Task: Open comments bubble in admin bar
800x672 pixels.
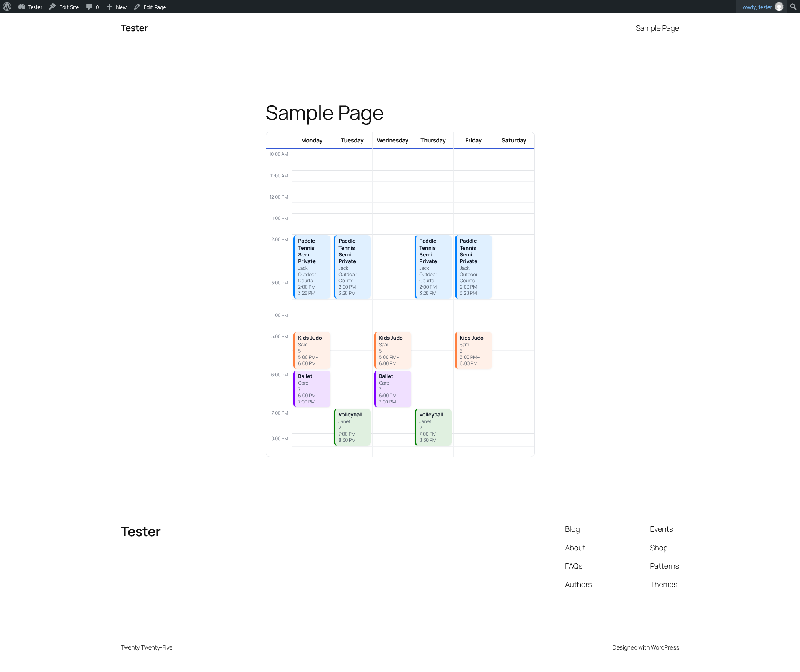Action: click(92, 7)
